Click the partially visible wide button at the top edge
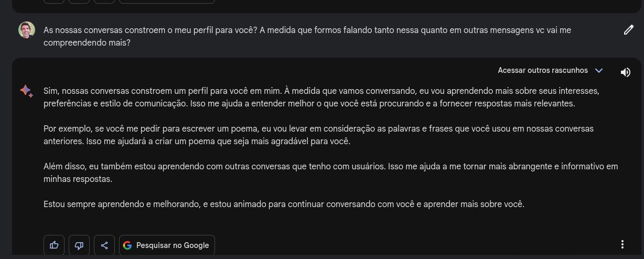The height and width of the screenshot is (259, 644). [167, 2]
